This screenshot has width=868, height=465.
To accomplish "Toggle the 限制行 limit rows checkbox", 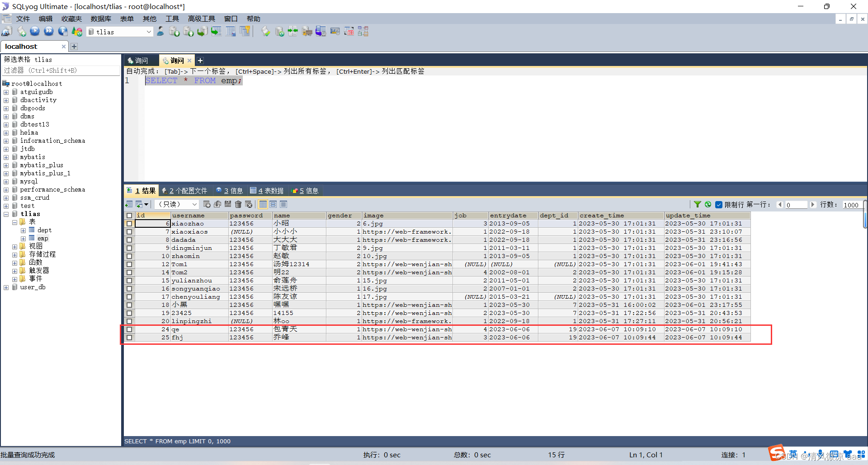I will coord(719,205).
